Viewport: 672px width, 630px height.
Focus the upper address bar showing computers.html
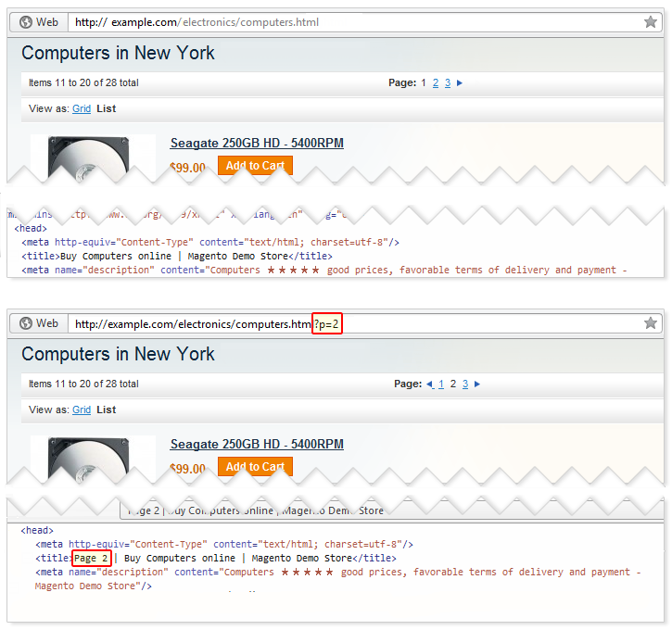coord(352,22)
